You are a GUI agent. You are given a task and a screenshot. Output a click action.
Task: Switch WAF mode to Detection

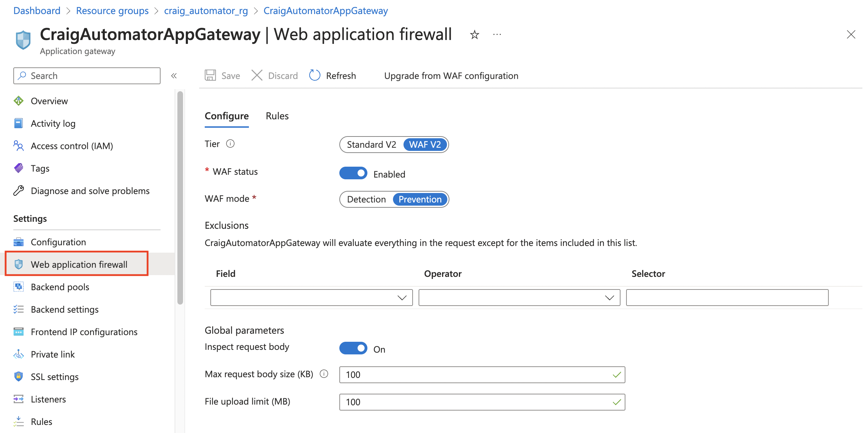[366, 199]
